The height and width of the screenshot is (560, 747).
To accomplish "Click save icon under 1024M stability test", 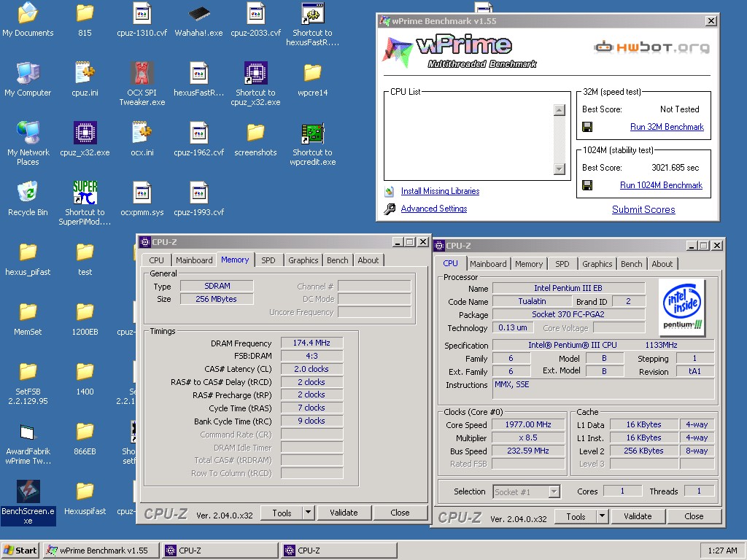I will [587, 185].
